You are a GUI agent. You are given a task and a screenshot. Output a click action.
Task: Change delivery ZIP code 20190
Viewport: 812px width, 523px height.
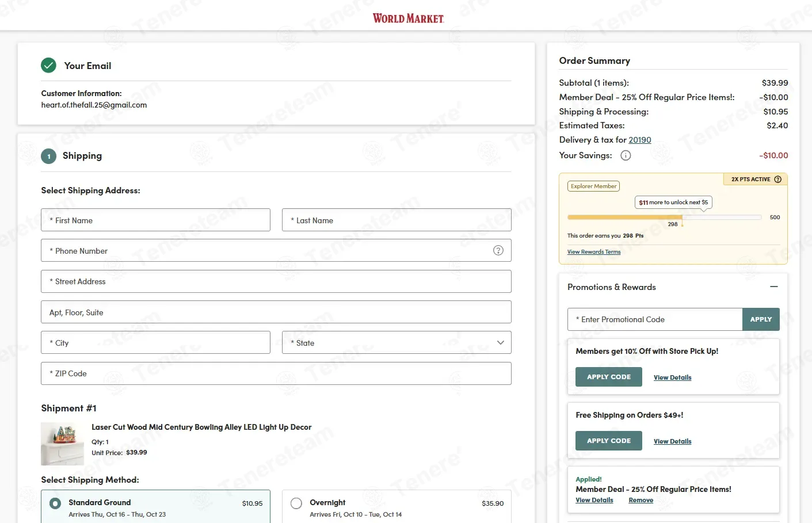(x=640, y=140)
